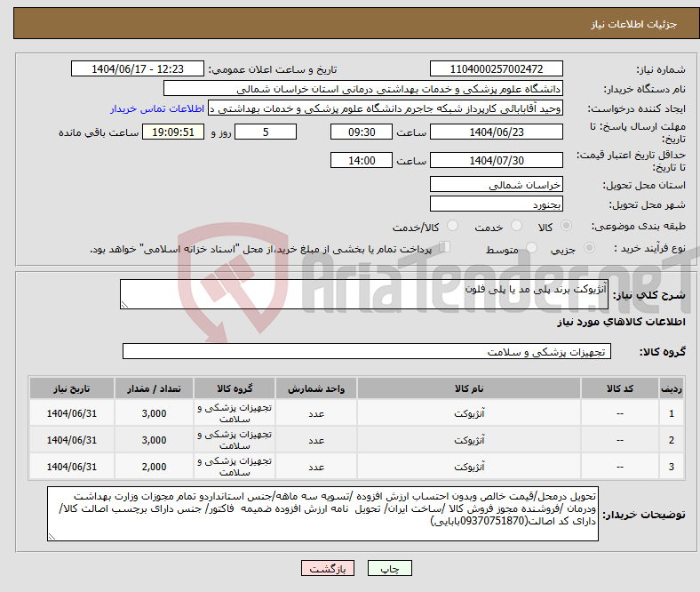Screen dimensions: 700x592
Task: Click quantity 3,000 in row 1
Action: (x=154, y=413)
